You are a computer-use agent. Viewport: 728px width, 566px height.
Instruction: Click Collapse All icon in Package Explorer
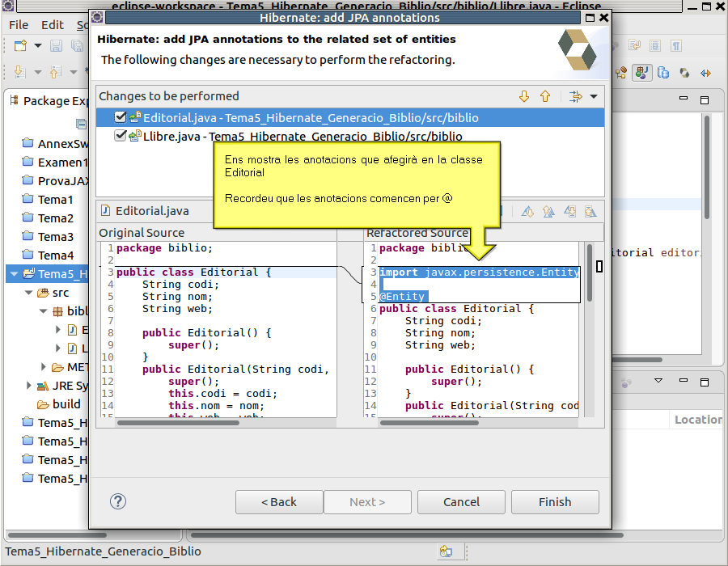pos(81,124)
